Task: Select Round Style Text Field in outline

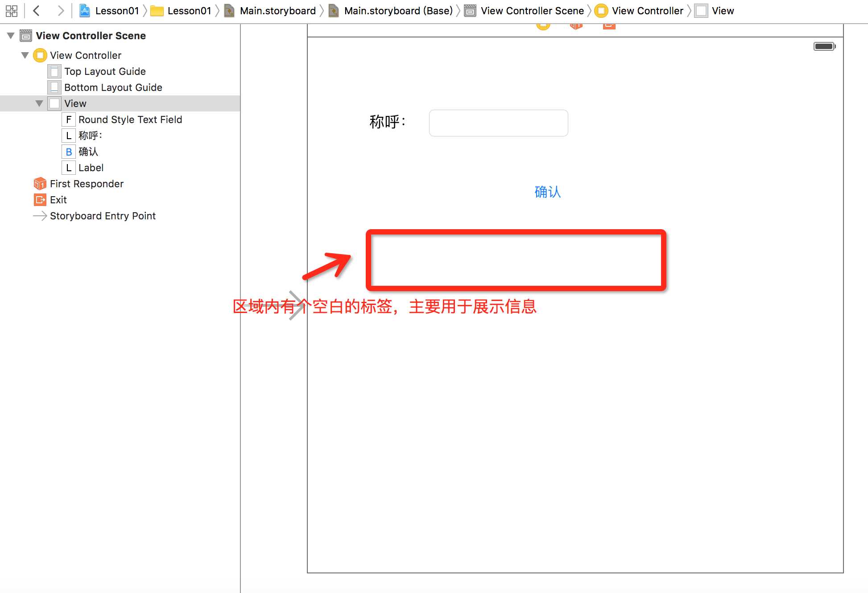Action: tap(130, 119)
